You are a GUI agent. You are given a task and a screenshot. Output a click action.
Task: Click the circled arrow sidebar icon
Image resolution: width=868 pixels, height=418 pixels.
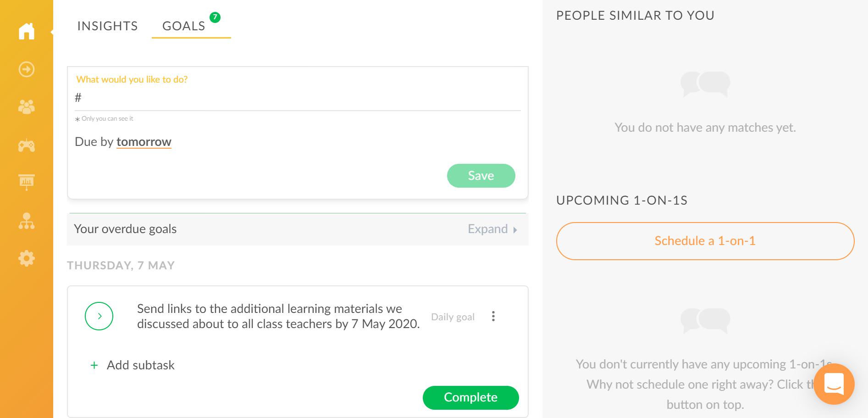click(27, 69)
